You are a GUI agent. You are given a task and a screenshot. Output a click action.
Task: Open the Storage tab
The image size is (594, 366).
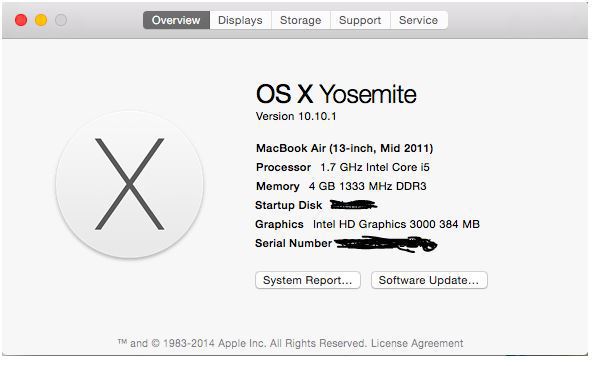300,20
